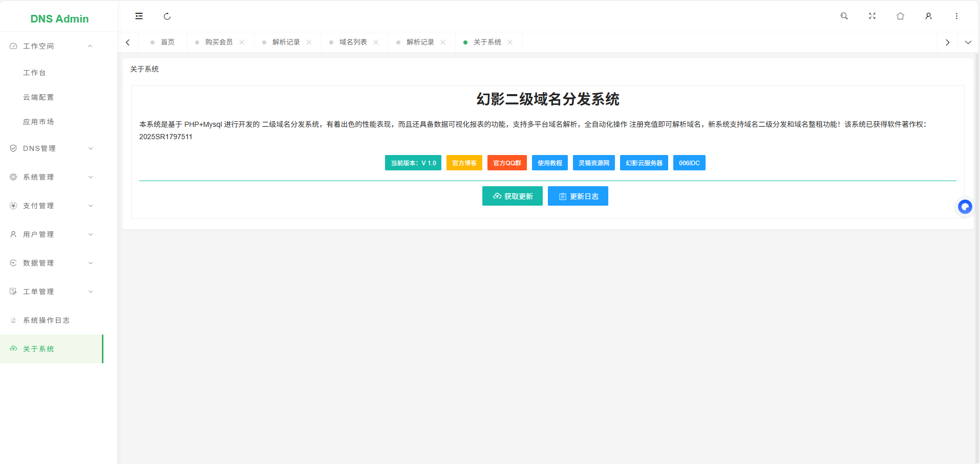Open the tab list dropdown arrow
This screenshot has width=980, height=464.
[x=968, y=42]
